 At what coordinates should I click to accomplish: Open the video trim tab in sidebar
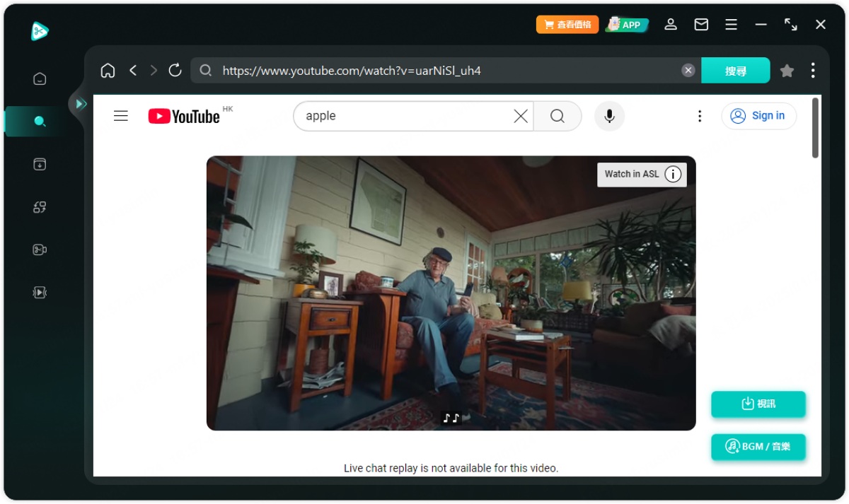pyautogui.click(x=40, y=292)
